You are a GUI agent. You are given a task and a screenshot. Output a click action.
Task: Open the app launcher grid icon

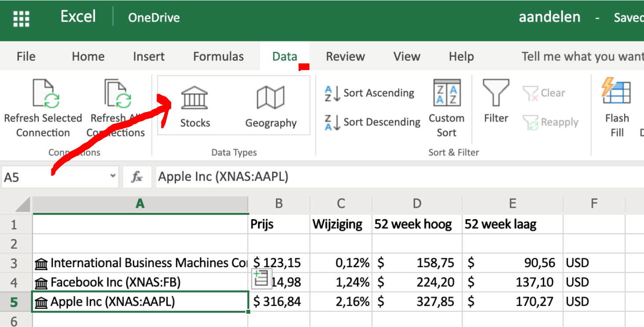coord(21,19)
